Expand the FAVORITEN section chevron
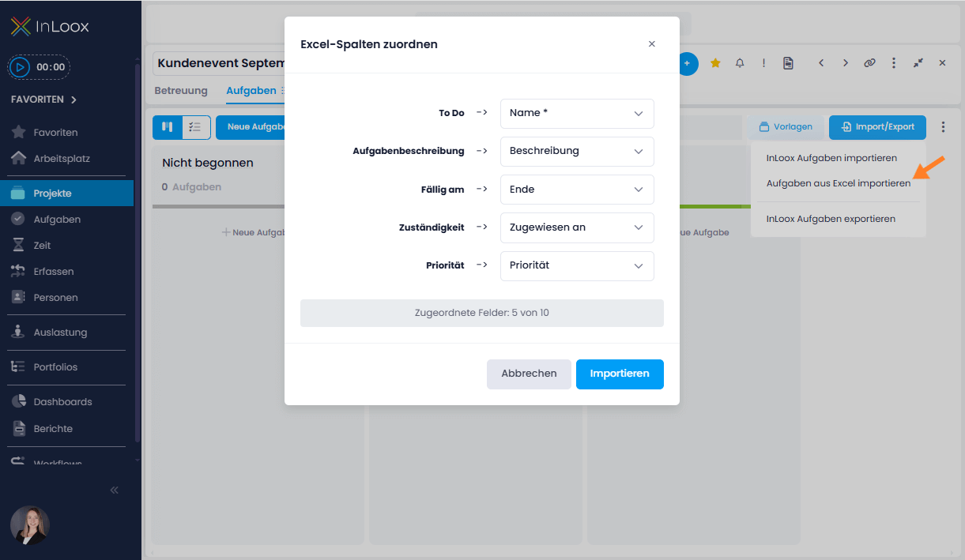The image size is (965, 560). pyautogui.click(x=74, y=100)
